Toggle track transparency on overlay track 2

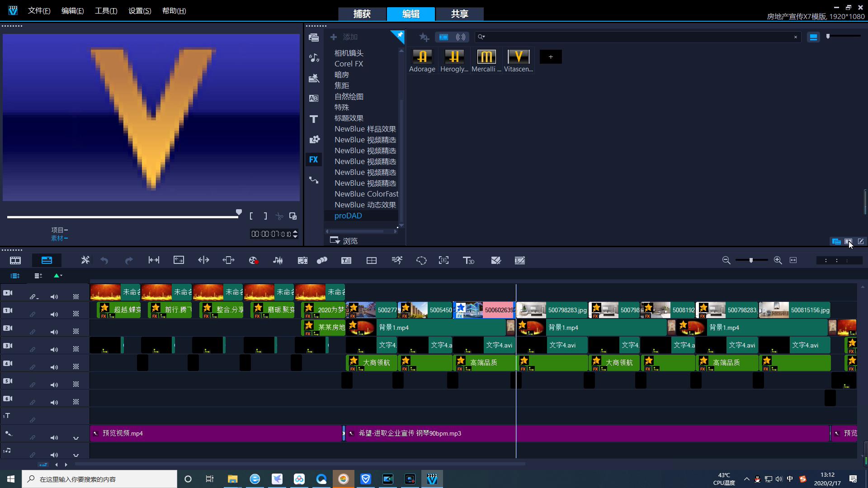(x=76, y=332)
